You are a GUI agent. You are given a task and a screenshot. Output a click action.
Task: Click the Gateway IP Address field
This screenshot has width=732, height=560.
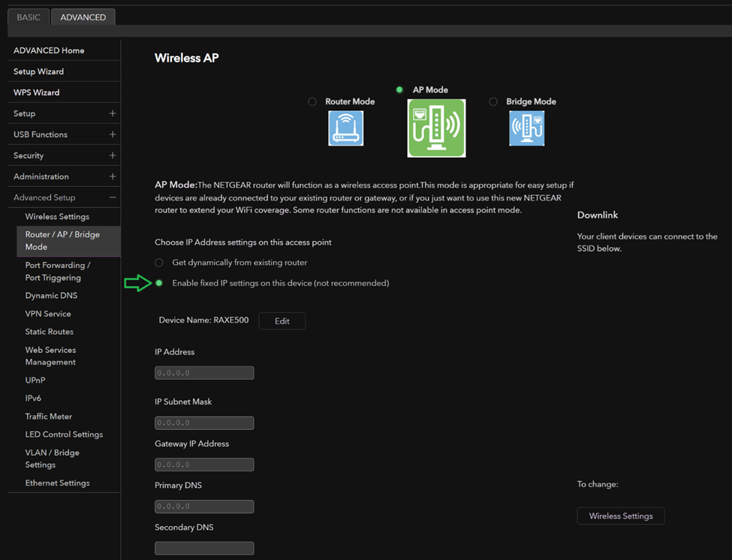204,465
